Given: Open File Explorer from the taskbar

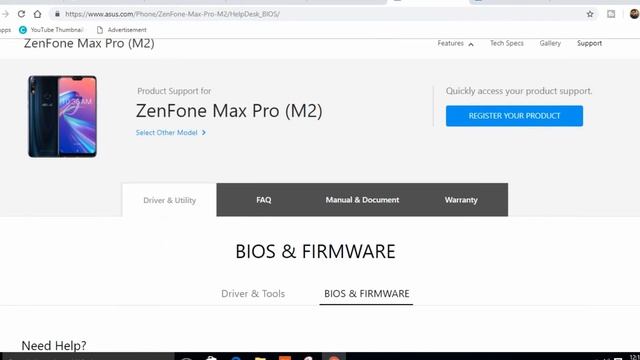Looking at the screenshot, I should [x=260, y=358].
